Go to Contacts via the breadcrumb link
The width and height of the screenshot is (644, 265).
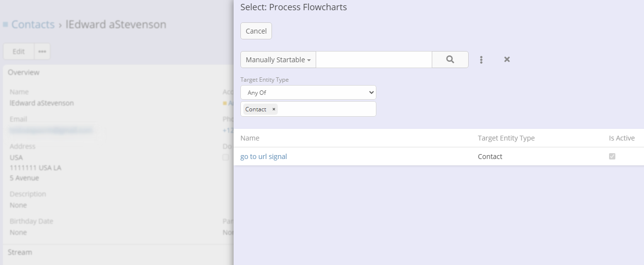pyautogui.click(x=33, y=24)
